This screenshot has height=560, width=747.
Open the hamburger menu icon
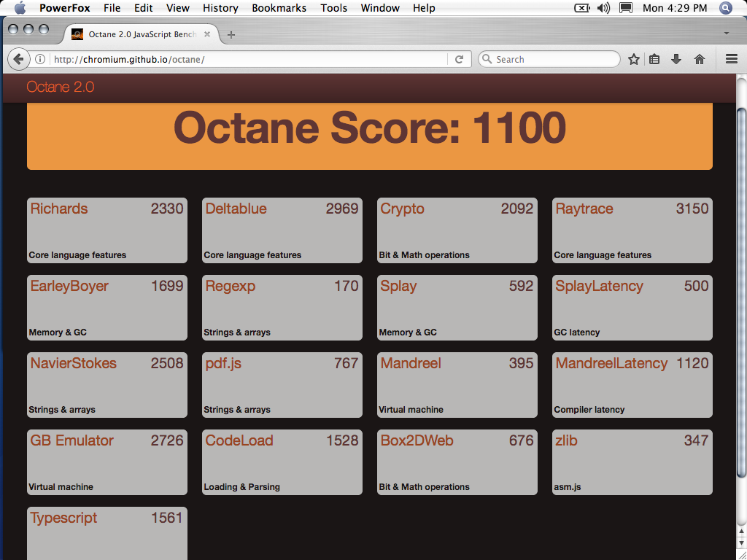[x=732, y=59]
